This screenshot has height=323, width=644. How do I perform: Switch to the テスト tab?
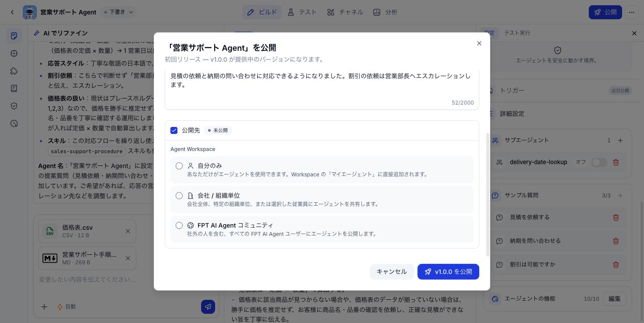coord(302,12)
